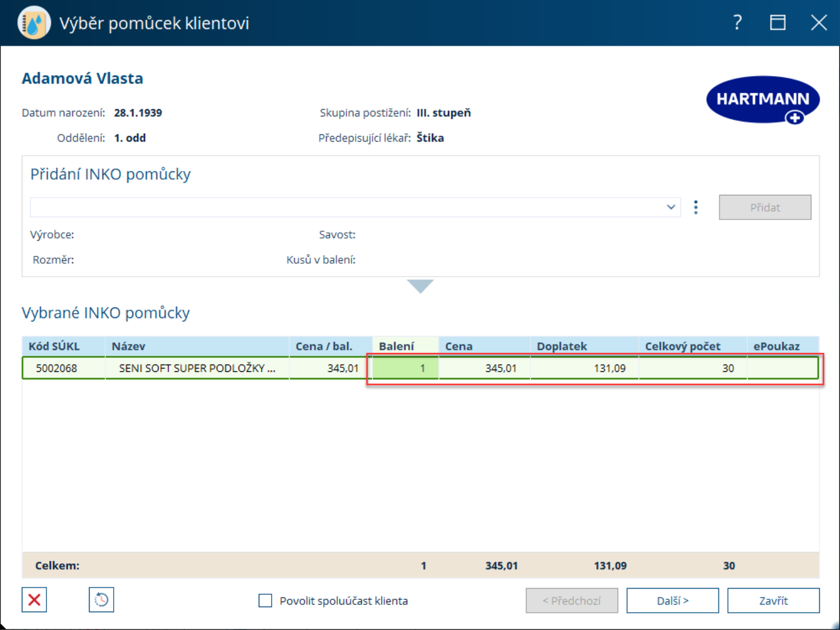Click the Další > button

coord(673,600)
